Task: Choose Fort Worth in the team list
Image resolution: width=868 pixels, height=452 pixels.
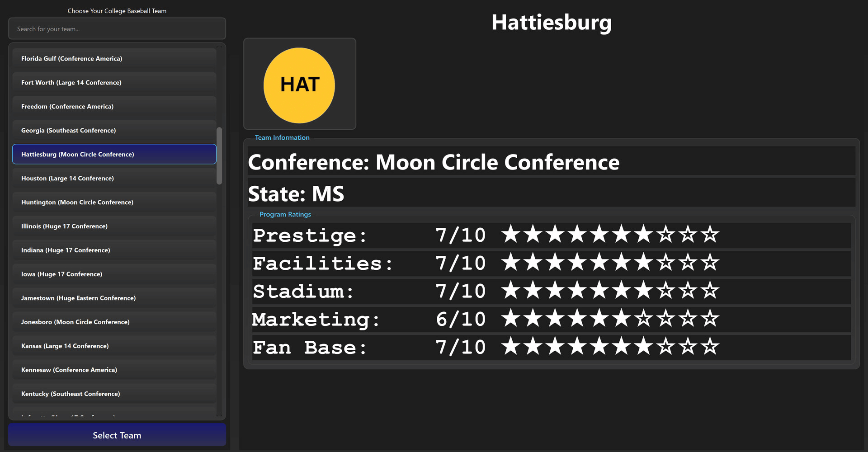Action: [114, 83]
